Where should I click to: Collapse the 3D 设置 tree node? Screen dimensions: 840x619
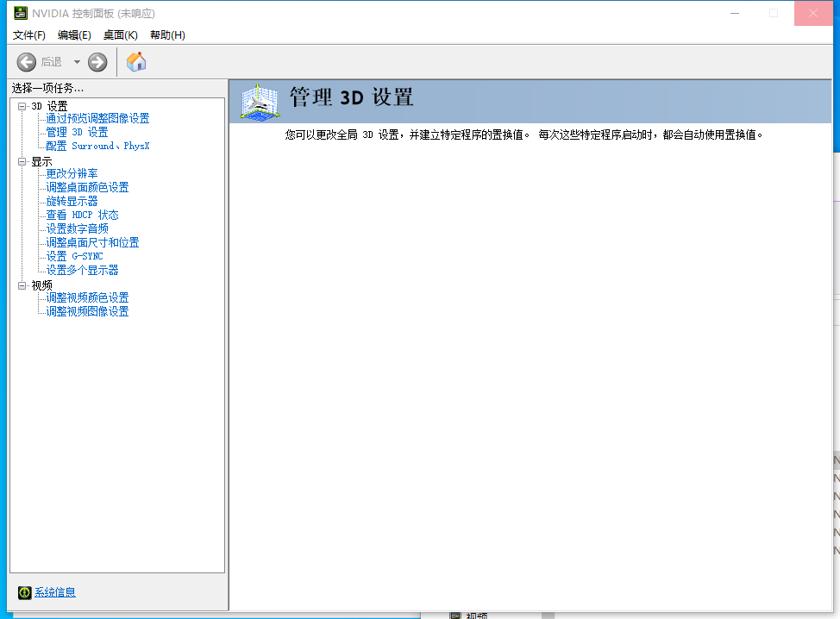(22, 106)
